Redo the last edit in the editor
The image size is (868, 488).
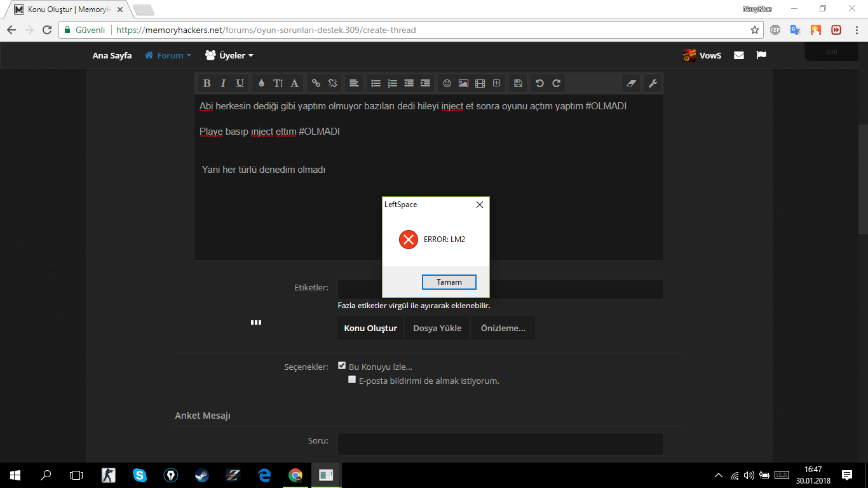(556, 83)
